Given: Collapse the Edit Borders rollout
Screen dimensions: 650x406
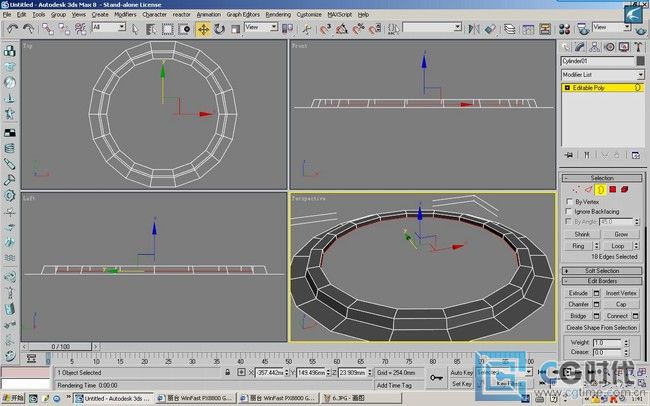Looking at the screenshot, I should (x=602, y=281).
